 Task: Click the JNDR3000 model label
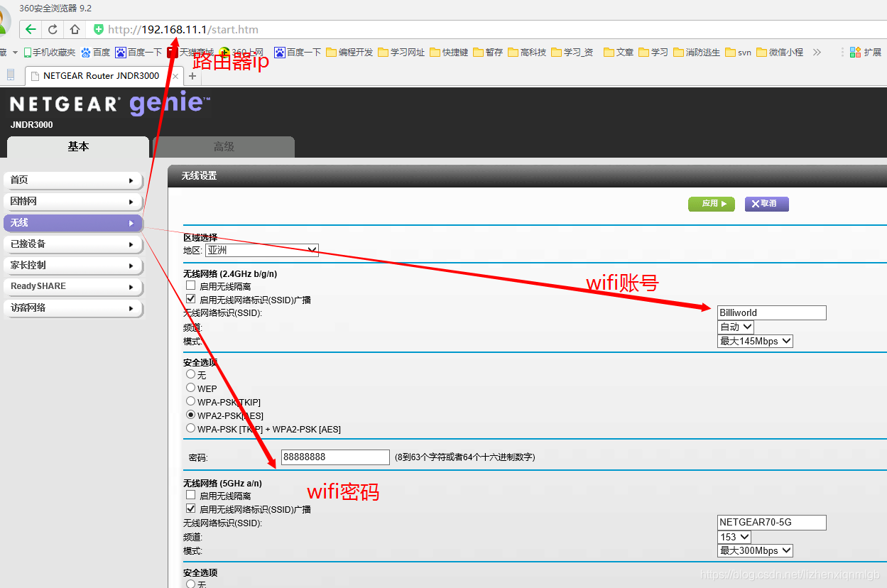pyautogui.click(x=31, y=125)
